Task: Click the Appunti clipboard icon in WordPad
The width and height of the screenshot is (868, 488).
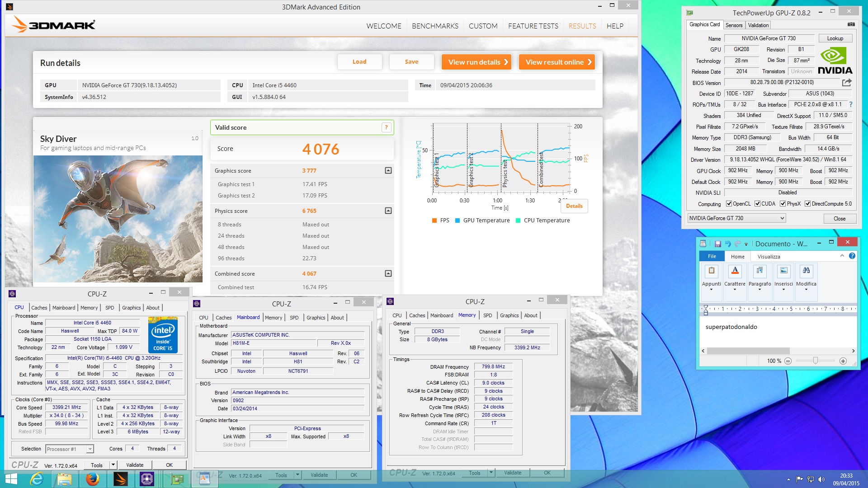Action: click(x=711, y=271)
